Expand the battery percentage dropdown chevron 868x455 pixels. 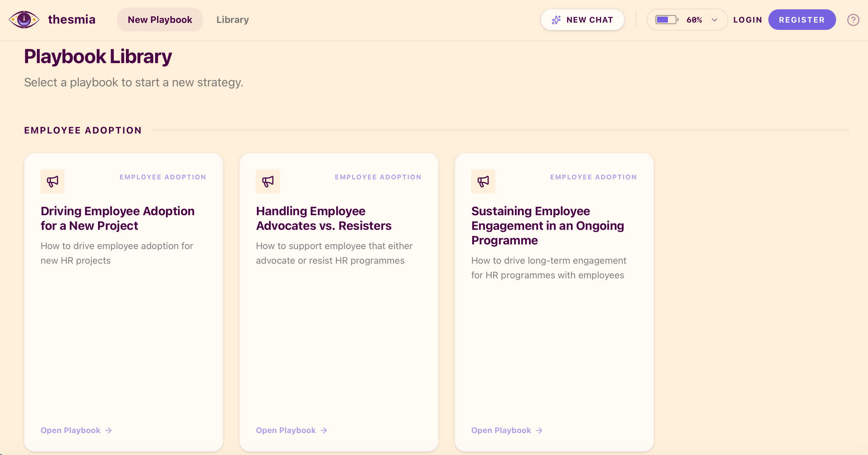715,20
